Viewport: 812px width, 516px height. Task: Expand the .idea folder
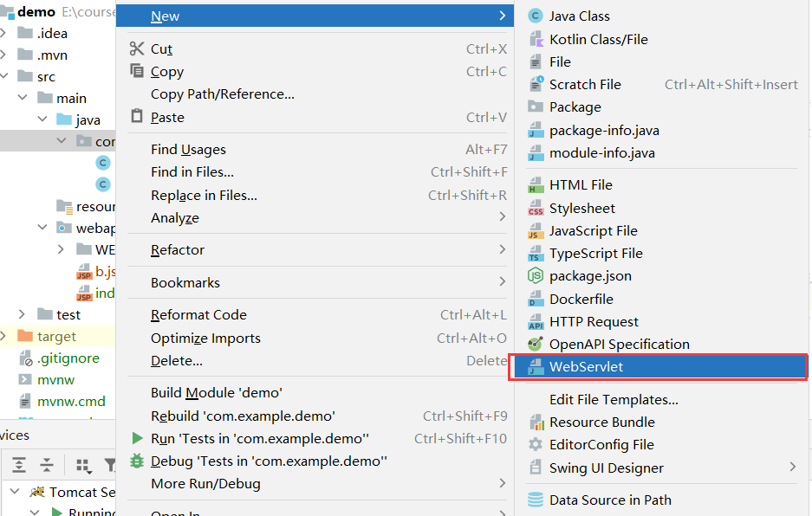[5, 33]
